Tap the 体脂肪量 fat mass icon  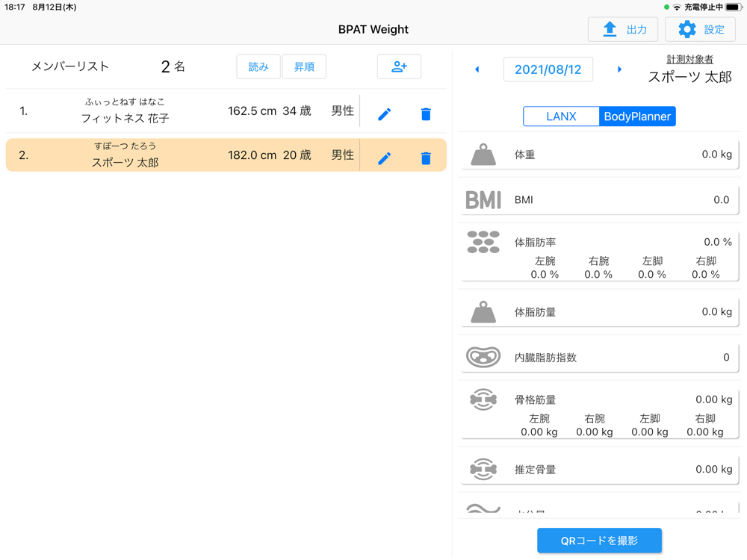pyautogui.click(x=483, y=312)
